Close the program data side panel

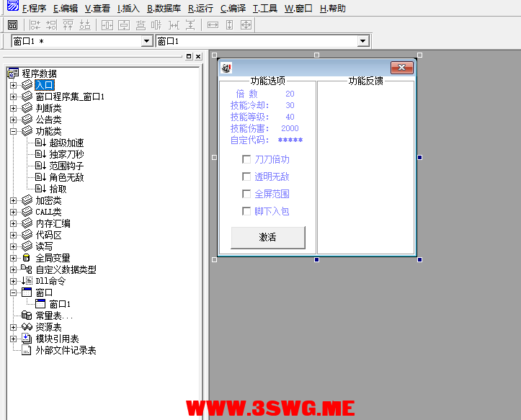tap(198, 56)
